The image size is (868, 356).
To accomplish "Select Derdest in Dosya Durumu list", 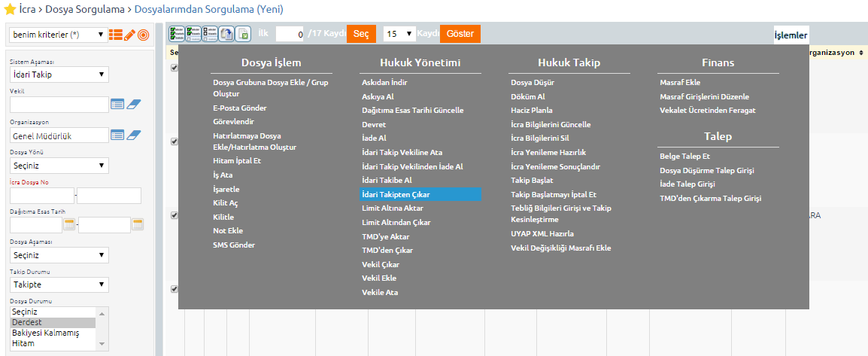I will click(x=53, y=322).
